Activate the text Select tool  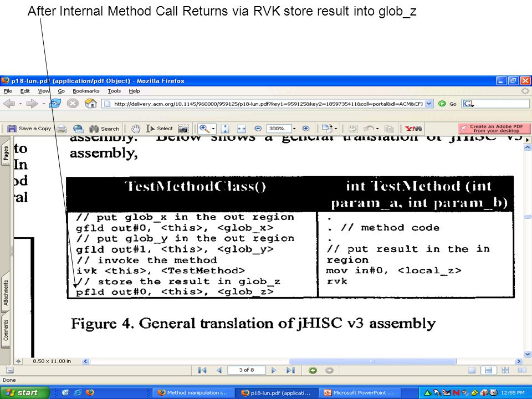pos(160,129)
